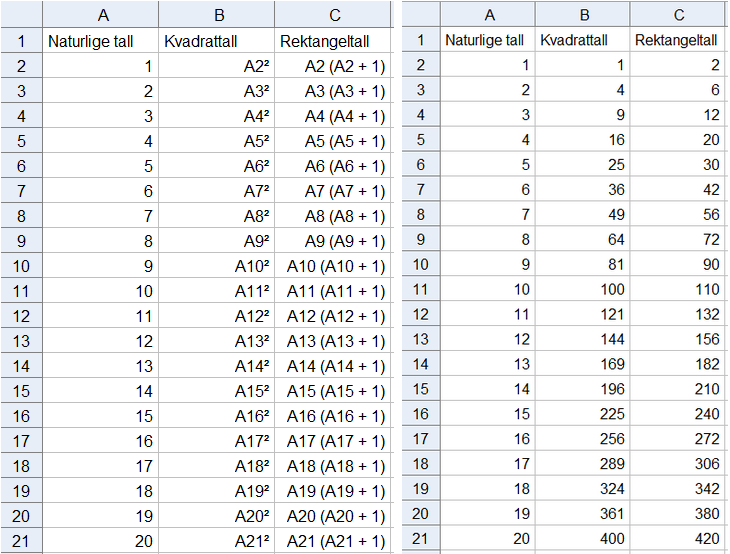
Task: Select Kvadrattall header cell in left spreadsheet
Action: click(x=216, y=42)
